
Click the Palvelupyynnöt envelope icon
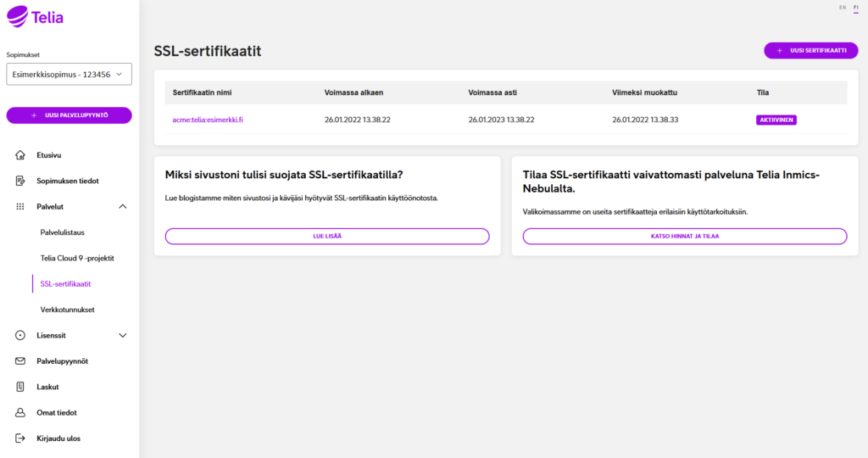(20, 361)
